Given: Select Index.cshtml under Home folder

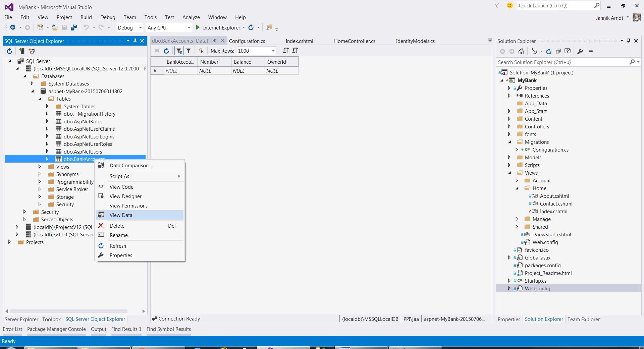Looking at the screenshot, I should coord(553,211).
